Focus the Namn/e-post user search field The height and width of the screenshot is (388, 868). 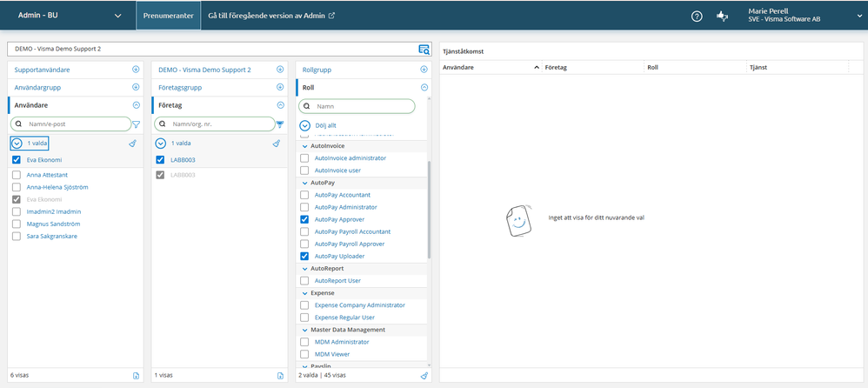pos(70,124)
